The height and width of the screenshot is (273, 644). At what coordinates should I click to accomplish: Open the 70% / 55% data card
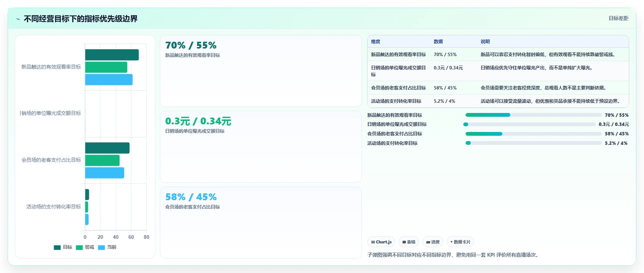[x=260, y=71]
